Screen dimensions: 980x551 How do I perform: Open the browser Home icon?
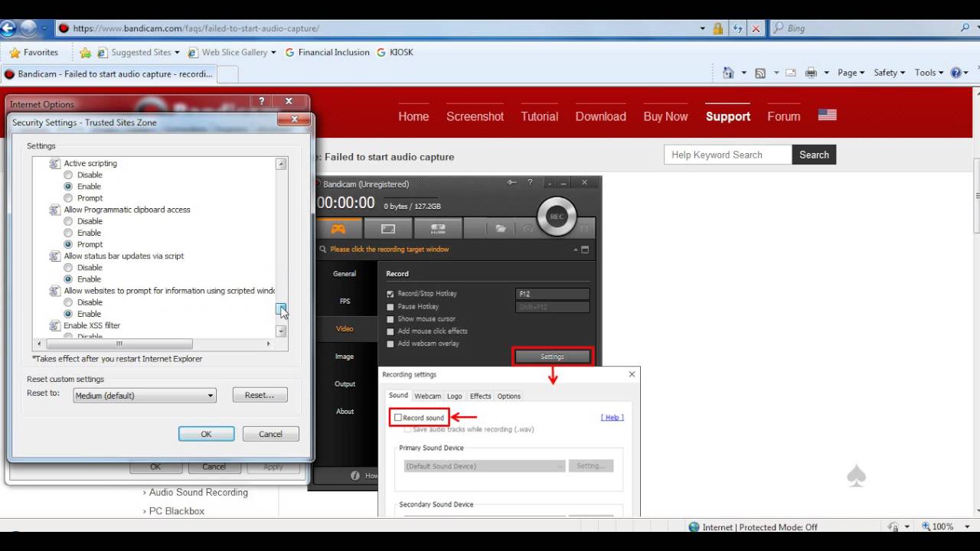click(x=729, y=73)
